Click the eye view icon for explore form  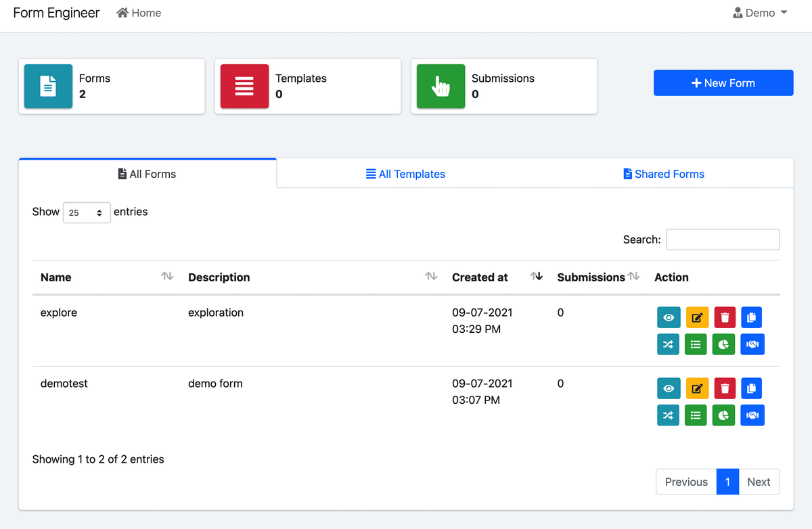click(668, 317)
